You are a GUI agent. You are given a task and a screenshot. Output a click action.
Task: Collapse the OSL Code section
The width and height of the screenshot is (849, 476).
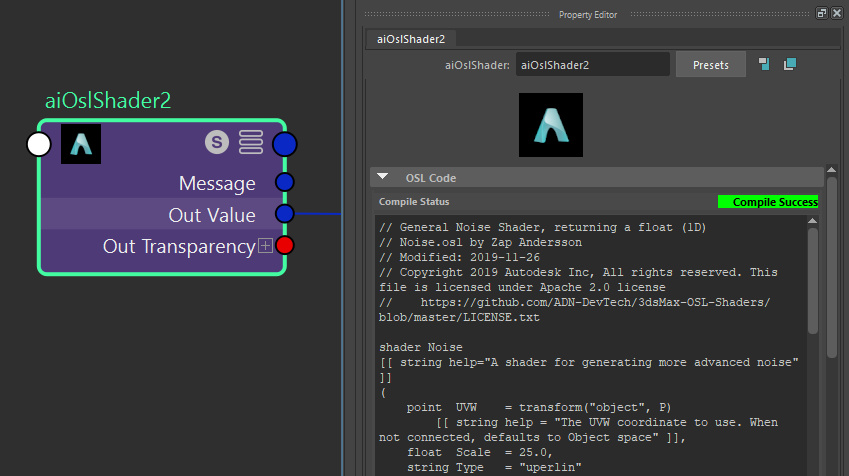[x=382, y=177]
